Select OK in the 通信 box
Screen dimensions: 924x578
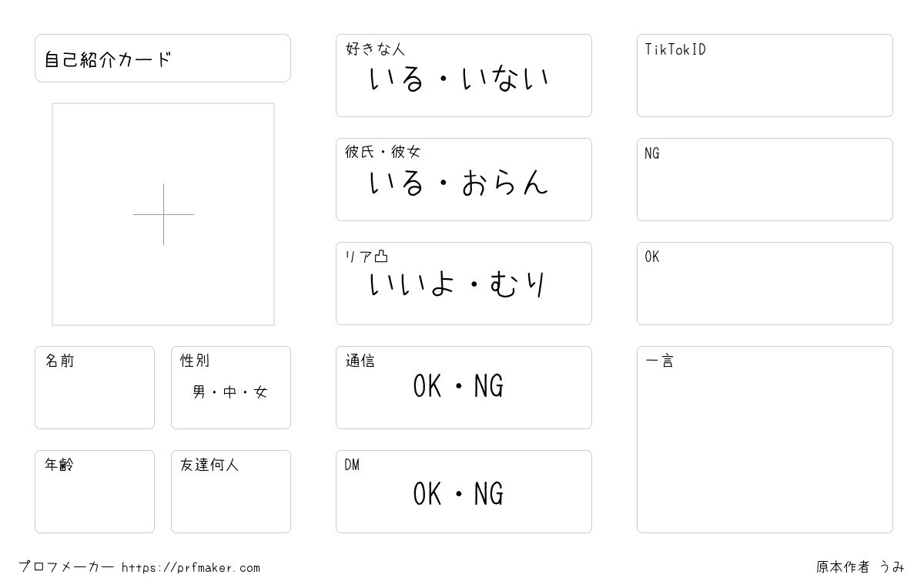427,386
